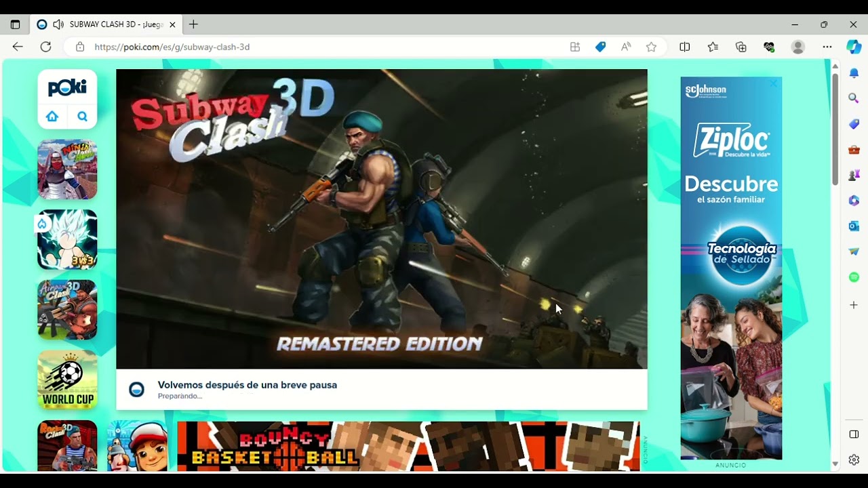Click the page vertical scrollbar
The width and height of the screenshot is (868, 488).
tap(835, 129)
